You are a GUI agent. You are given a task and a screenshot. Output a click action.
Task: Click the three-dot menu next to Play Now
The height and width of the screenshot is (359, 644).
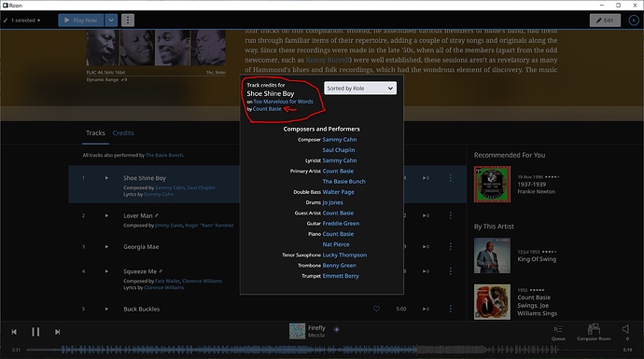point(128,21)
